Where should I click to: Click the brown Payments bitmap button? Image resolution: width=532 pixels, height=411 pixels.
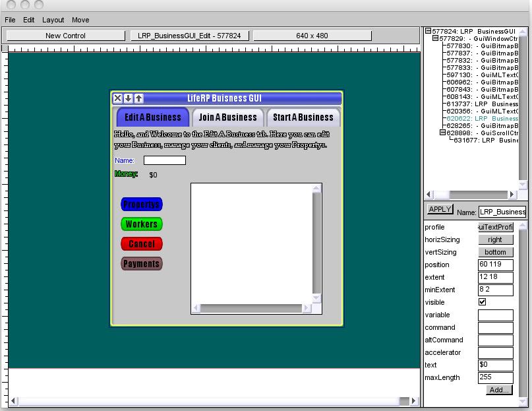(141, 264)
